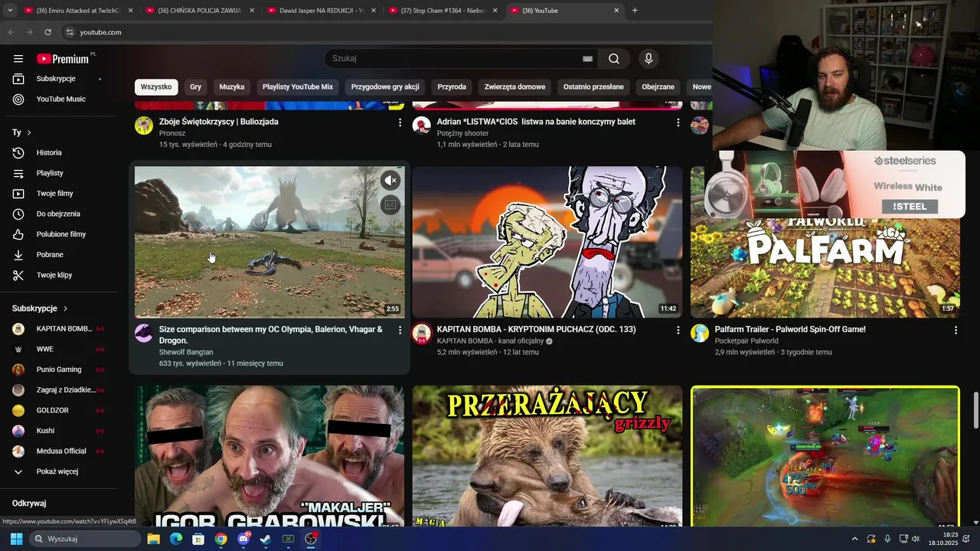Open Polubione filmy liked videos
This screenshot has height=551, width=980.
(60, 234)
